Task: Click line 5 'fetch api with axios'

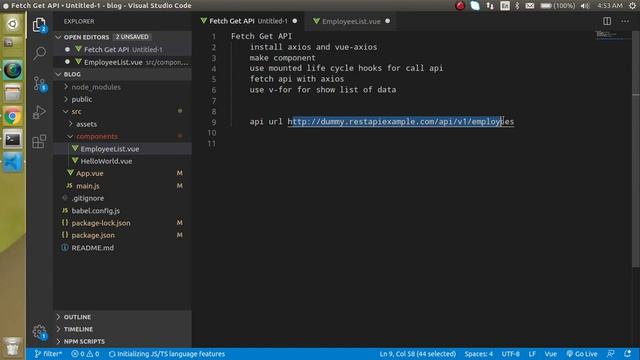Action: 297,79
